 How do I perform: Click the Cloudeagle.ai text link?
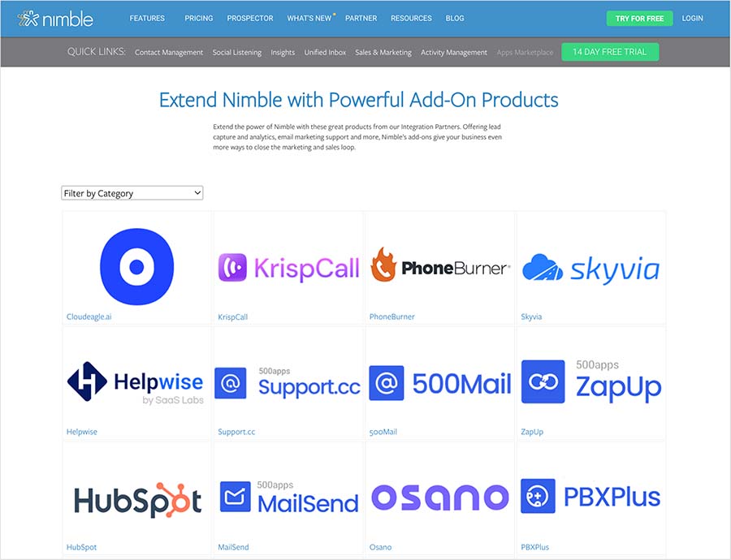(x=89, y=317)
